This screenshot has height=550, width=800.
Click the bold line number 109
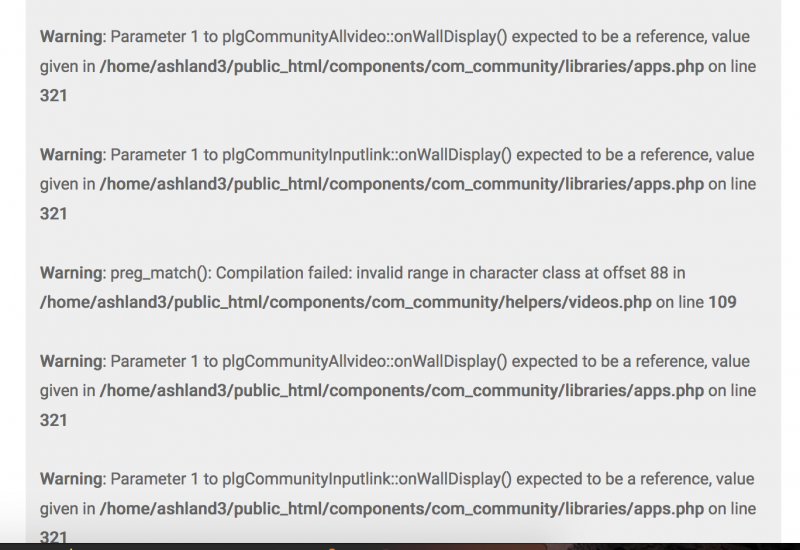coord(722,303)
